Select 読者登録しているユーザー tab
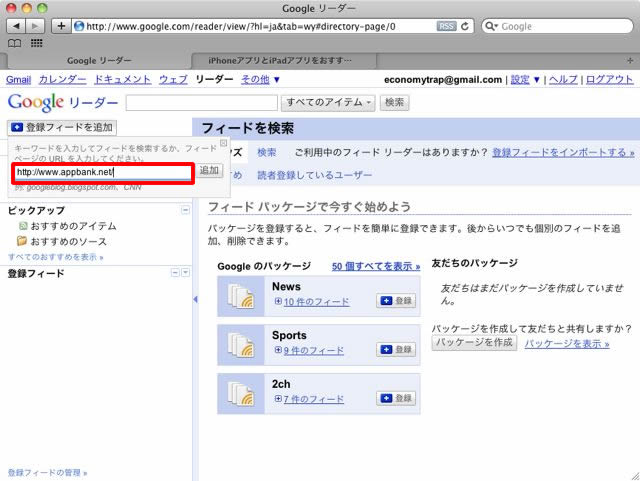The image size is (640, 481). (314, 175)
